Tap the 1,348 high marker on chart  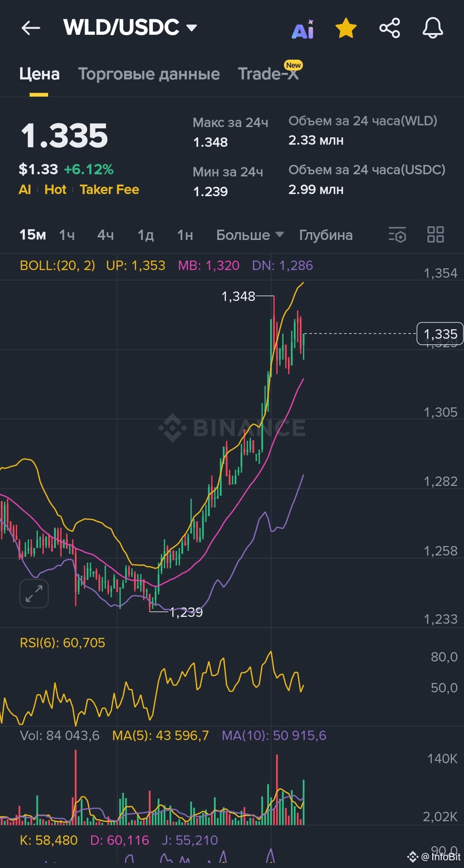click(x=238, y=296)
